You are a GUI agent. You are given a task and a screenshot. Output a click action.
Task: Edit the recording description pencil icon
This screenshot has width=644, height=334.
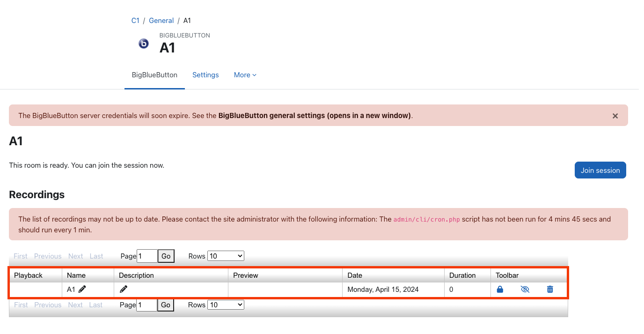pyautogui.click(x=124, y=289)
